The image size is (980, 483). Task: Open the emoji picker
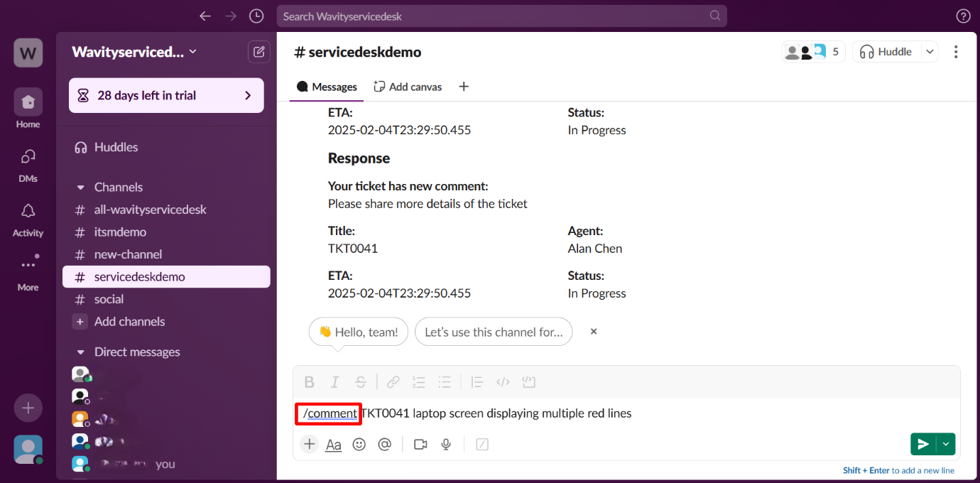pyautogui.click(x=359, y=445)
